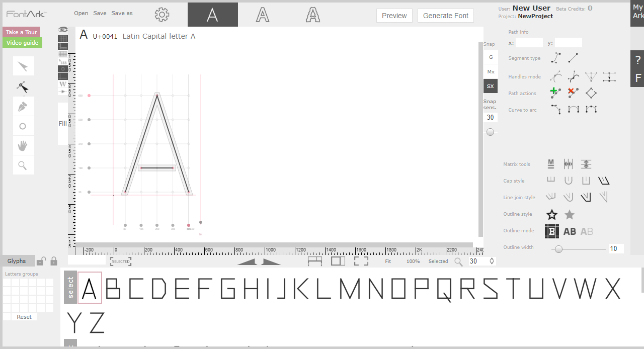The height and width of the screenshot is (349, 644).
Task: Adjust zoom value stepper arrows
Action: point(492,261)
